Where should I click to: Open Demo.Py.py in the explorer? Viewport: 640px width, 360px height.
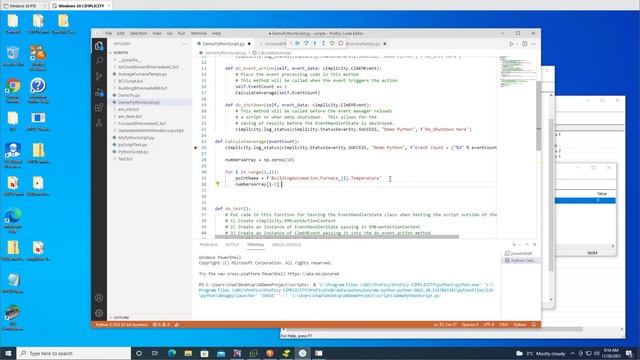pos(129,95)
